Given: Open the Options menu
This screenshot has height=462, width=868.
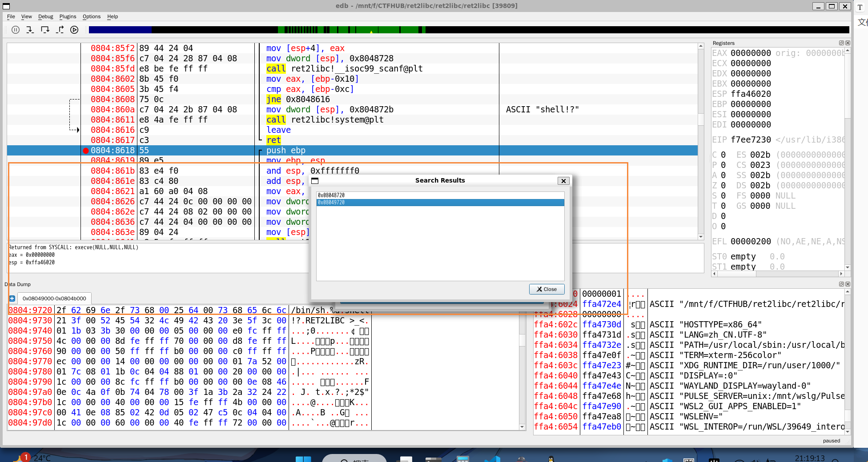Looking at the screenshot, I should [92, 16].
